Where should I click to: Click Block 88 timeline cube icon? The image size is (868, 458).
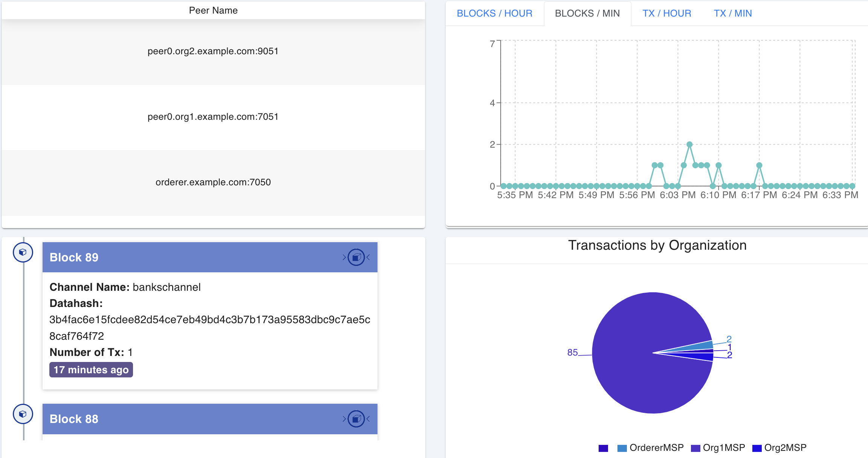tap(23, 414)
